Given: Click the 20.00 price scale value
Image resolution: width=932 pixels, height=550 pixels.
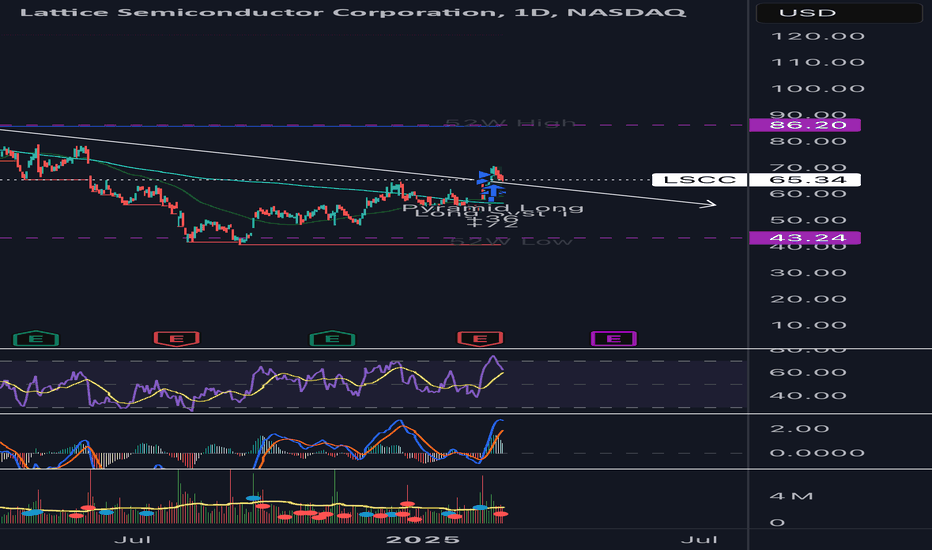Looking at the screenshot, I should click(808, 299).
